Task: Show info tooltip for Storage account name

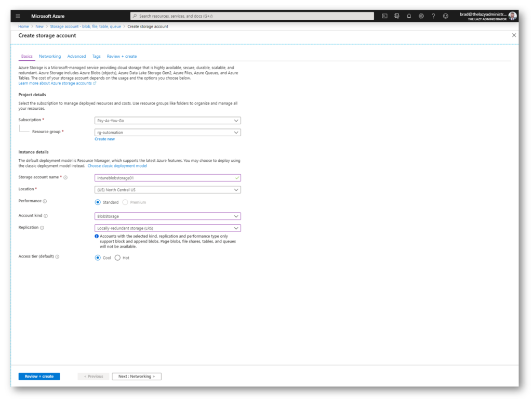Action: pyautogui.click(x=65, y=177)
